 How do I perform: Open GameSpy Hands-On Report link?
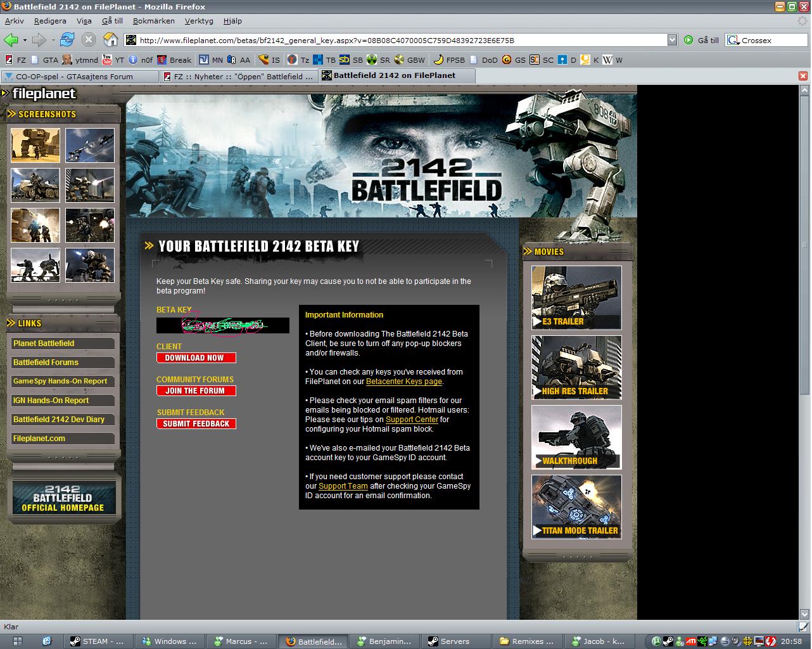tap(63, 382)
